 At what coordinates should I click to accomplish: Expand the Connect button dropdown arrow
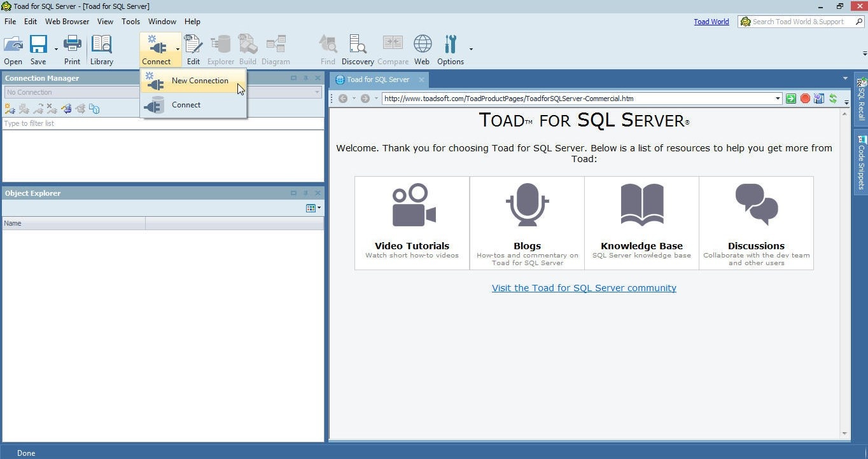pos(178,50)
